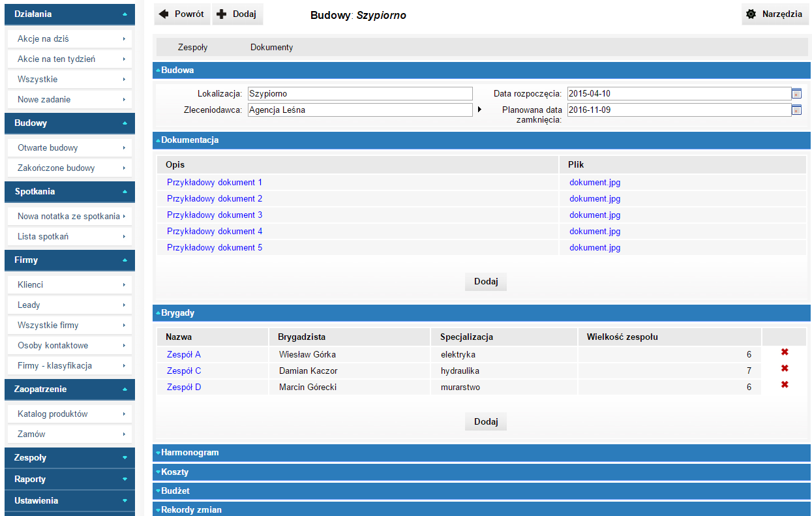Open the Dokumenty tab
812x516 pixels.
271,47
